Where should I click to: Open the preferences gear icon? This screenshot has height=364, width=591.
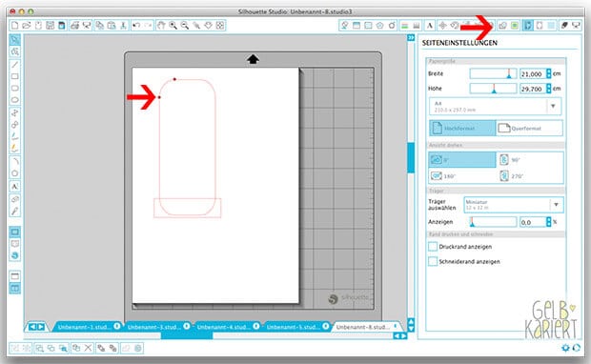pyautogui.click(x=565, y=348)
